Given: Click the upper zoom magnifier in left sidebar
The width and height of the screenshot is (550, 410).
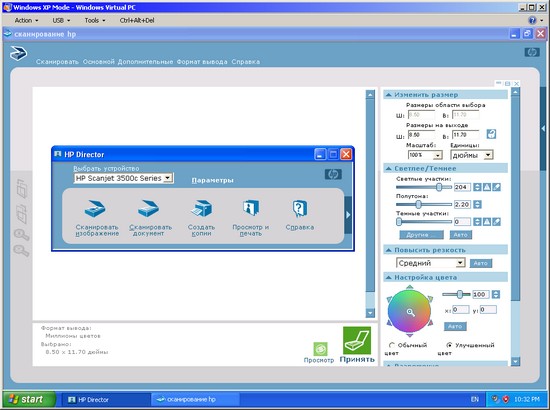Looking at the screenshot, I should [x=21, y=235].
